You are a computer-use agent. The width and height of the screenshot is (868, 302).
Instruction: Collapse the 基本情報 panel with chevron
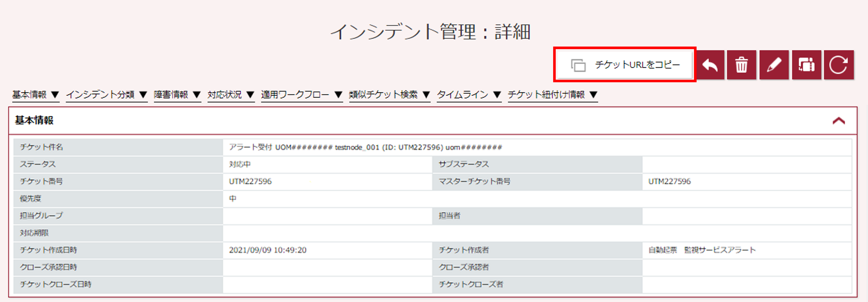pyautogui.click(x=839, y=121)
